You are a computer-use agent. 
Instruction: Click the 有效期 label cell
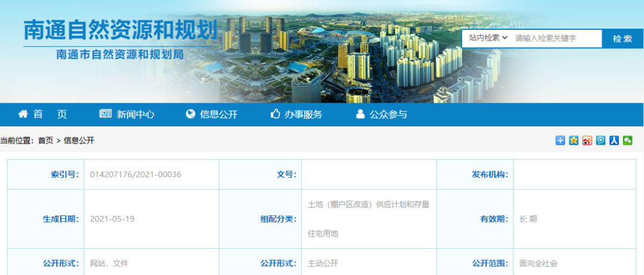click(475, 219)
